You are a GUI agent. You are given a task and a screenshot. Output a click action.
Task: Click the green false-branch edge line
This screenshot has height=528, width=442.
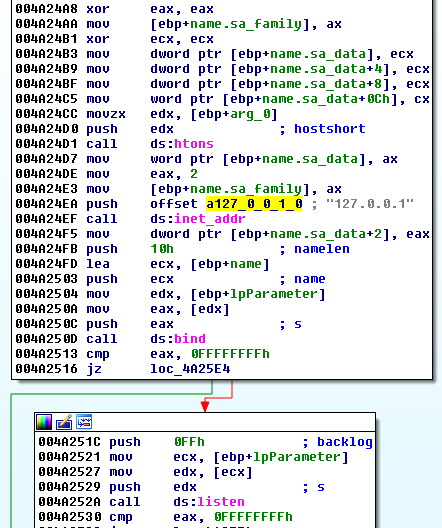point(111,394)
